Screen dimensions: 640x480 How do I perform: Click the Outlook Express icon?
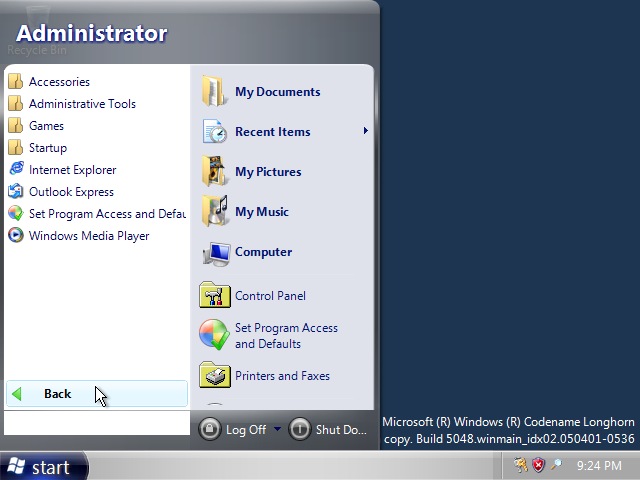[16, 191]
